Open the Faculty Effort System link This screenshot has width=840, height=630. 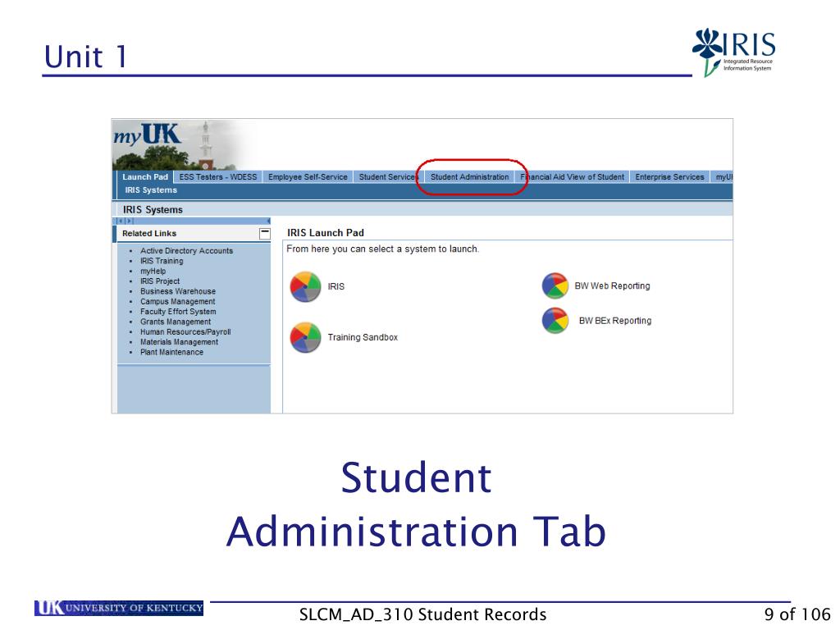178,312
